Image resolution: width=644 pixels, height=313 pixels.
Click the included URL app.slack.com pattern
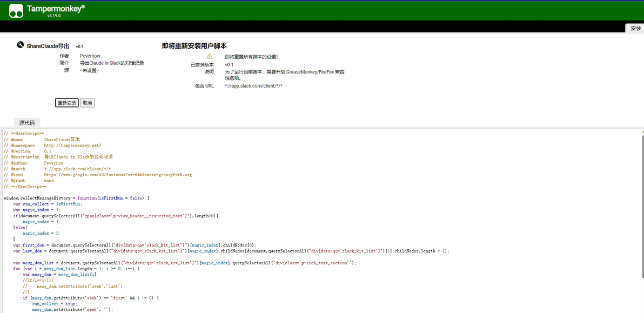(254, 86)
